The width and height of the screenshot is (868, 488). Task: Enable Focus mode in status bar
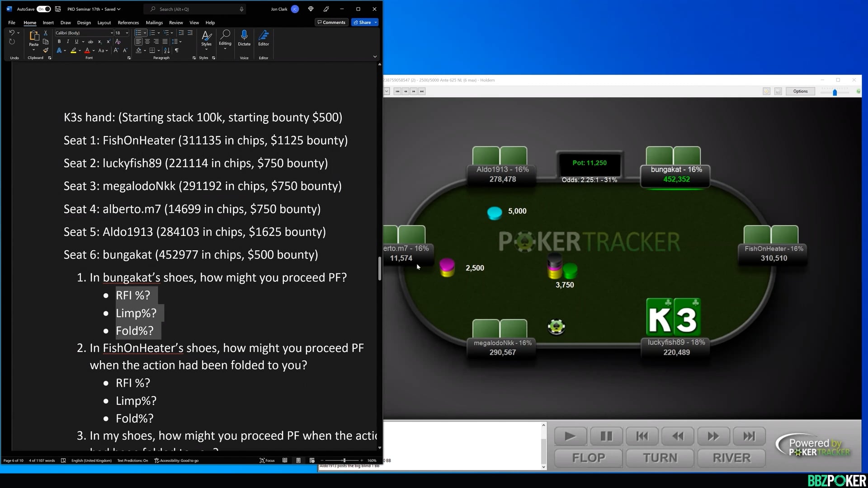coord(267,460)
